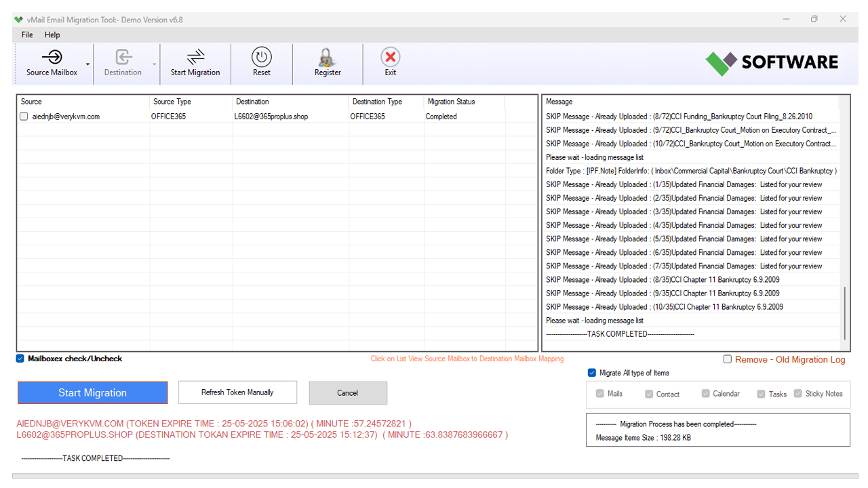Toggle the Contact checkbox
This screenshot has width=868, height=488.
pos(649,394)
